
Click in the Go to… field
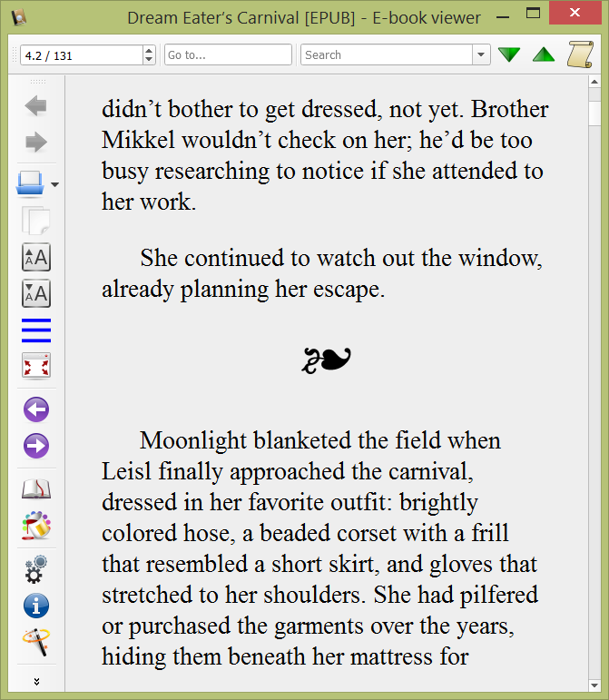228,55
